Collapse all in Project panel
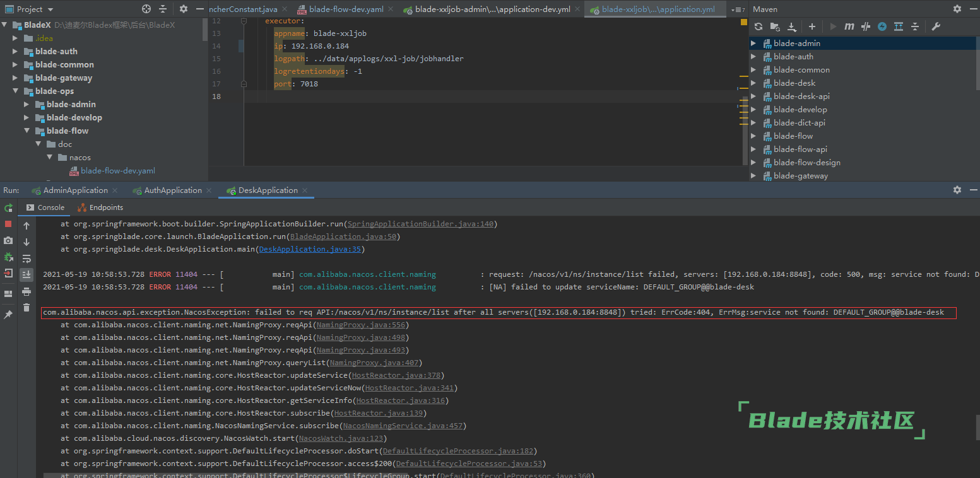 [163, 9]
